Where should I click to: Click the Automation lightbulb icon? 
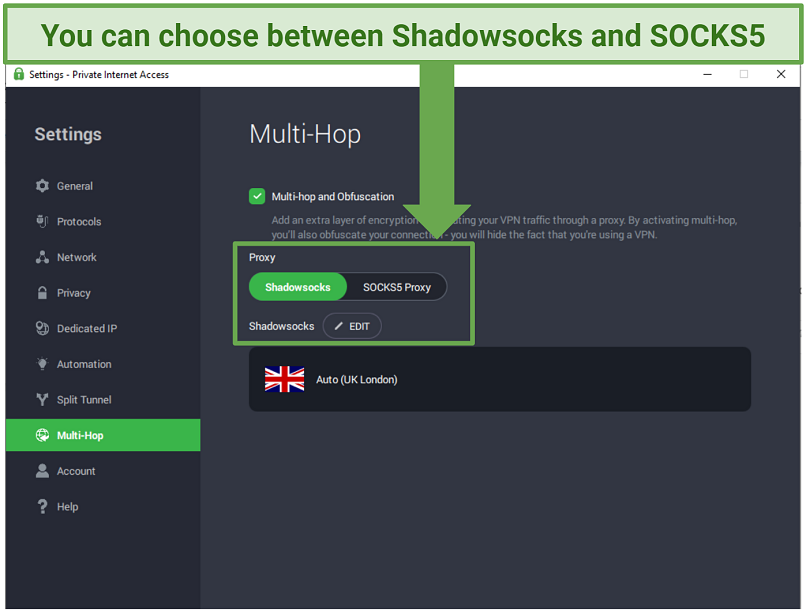pos(42,364)
